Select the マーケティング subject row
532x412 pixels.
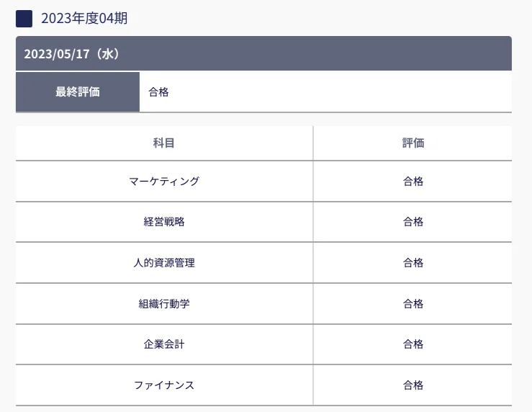263,182
